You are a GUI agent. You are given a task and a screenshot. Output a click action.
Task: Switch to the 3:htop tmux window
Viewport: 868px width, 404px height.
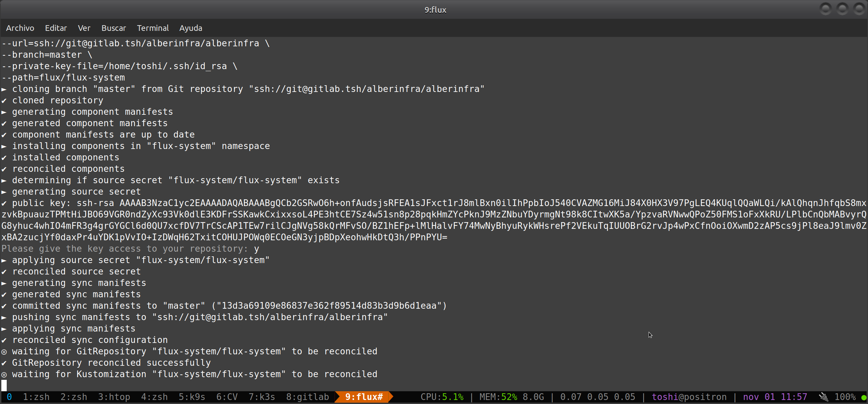coord(114,397)
